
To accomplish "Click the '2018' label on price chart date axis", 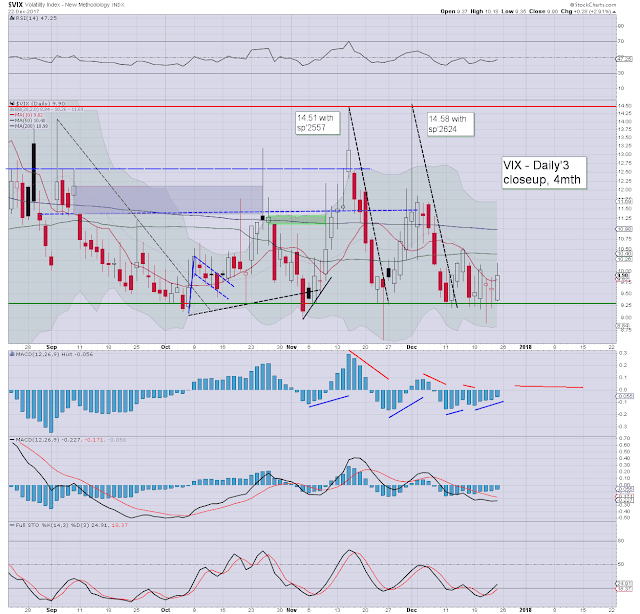I will 525,347.
